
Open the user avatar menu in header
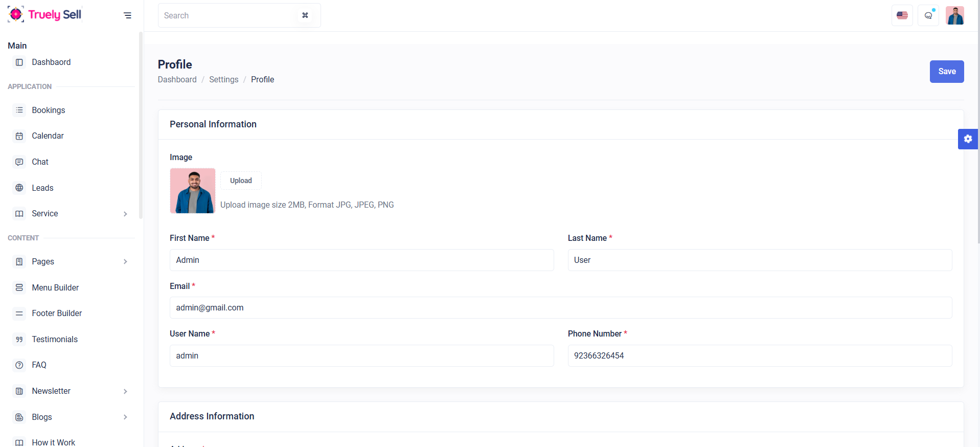click(954, 15)
